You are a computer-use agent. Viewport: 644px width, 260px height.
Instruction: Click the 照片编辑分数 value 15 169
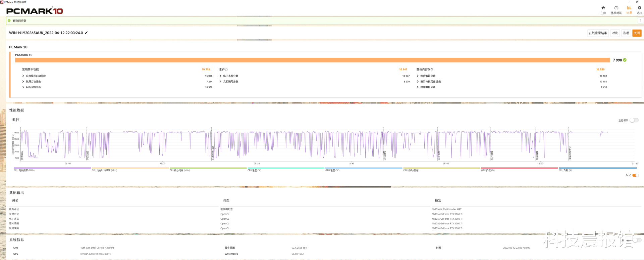[x=603, y=76]
